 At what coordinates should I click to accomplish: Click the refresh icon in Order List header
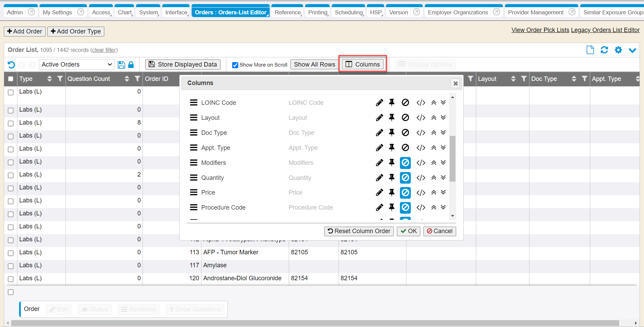pos(604,50)
